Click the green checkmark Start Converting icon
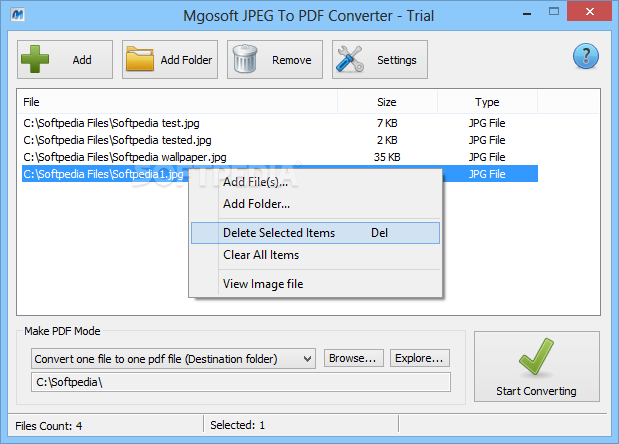The image size is (619, 444). point(536,357)
